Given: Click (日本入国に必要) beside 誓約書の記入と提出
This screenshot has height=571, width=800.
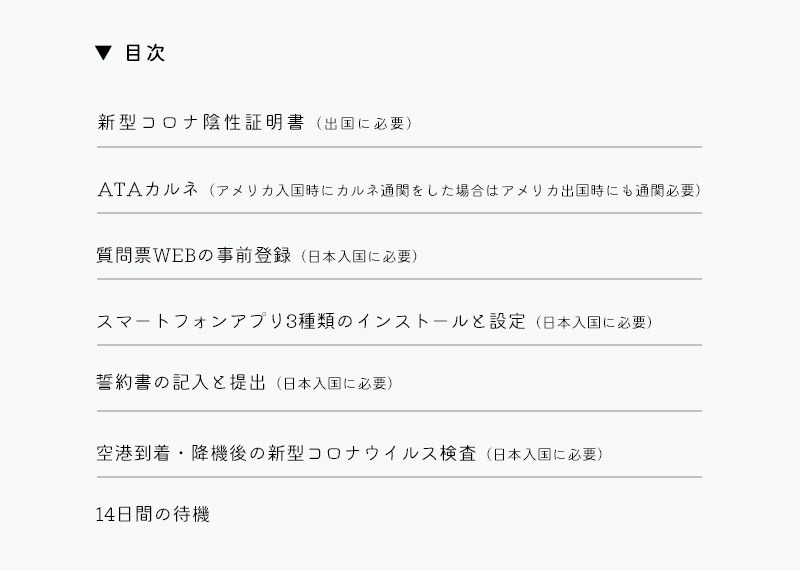Looking at the screenshot, I should click(x=334, y=383).
